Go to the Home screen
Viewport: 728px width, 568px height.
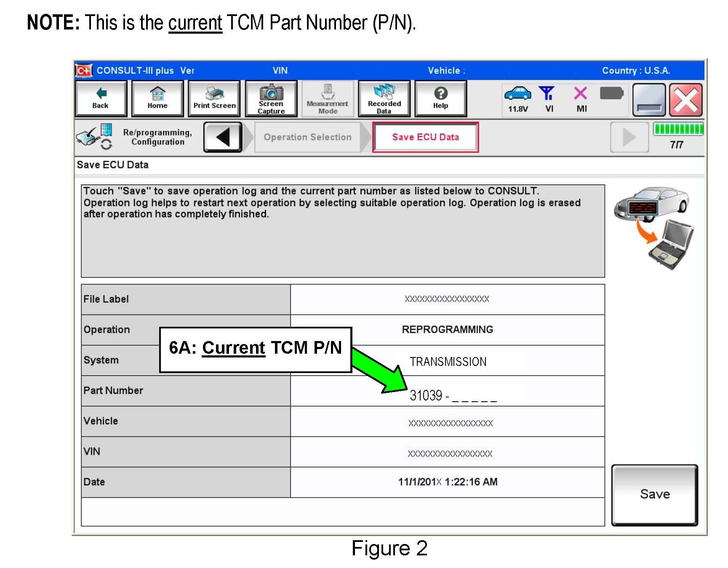point(157,99)
